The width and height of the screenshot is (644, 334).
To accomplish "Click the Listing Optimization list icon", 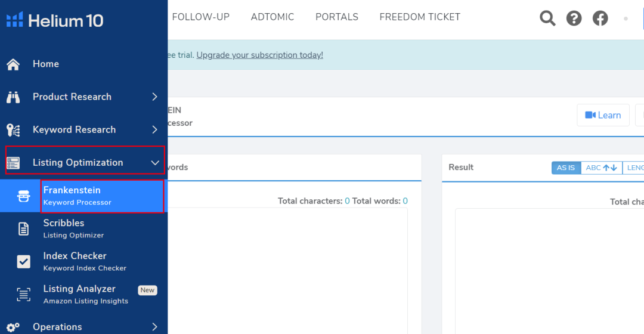I will pos(13,163).
